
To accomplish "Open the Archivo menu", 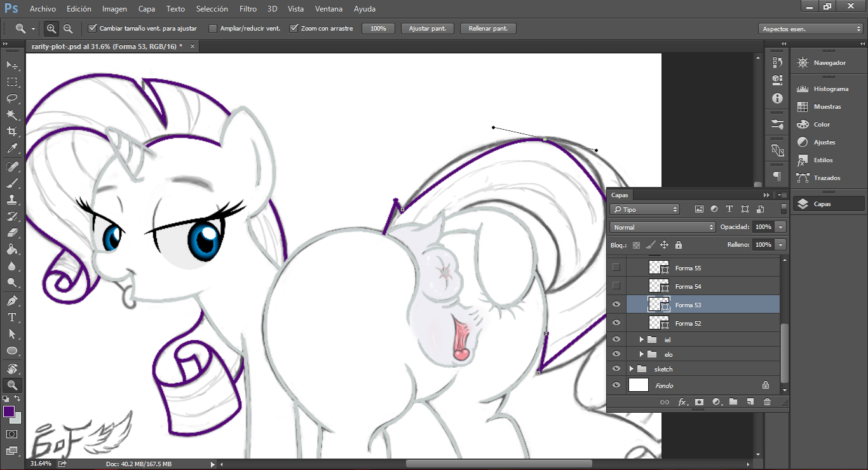I will tap(43, 9).
